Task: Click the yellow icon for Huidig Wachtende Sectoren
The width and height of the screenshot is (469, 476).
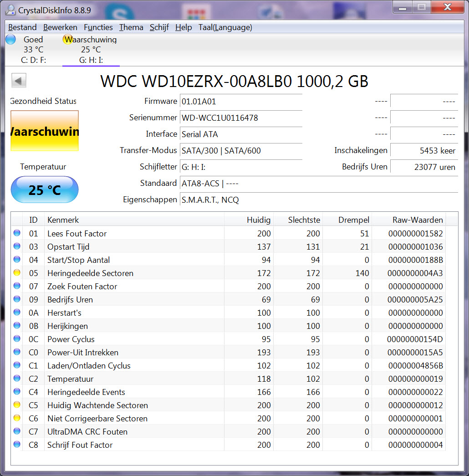Action: tap(17, 405)
